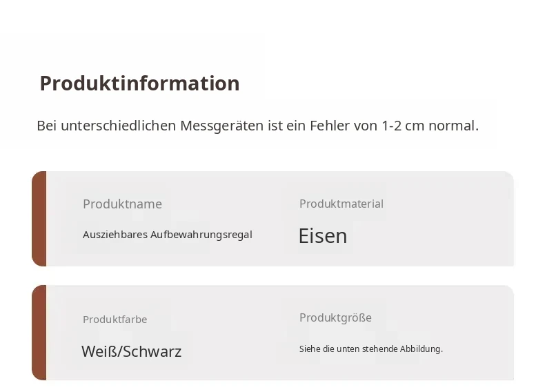Click the Eisen material value
The image size is (545, 392).
click(323, 236)
